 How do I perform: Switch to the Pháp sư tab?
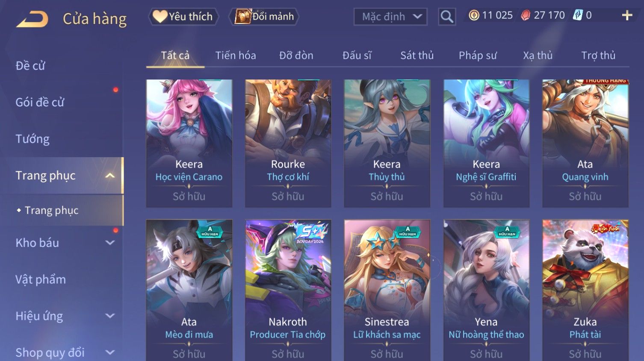(x=478, y=56)
